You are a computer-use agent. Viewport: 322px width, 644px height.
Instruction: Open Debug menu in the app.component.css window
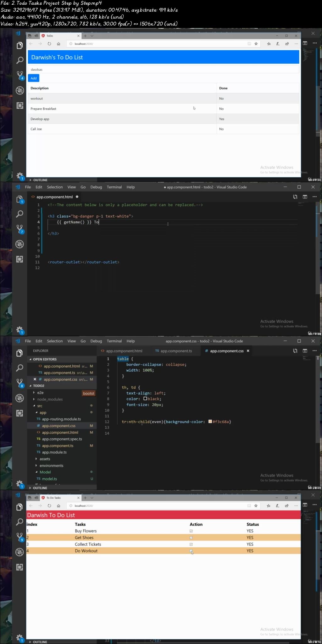click(x=96, y=341)
